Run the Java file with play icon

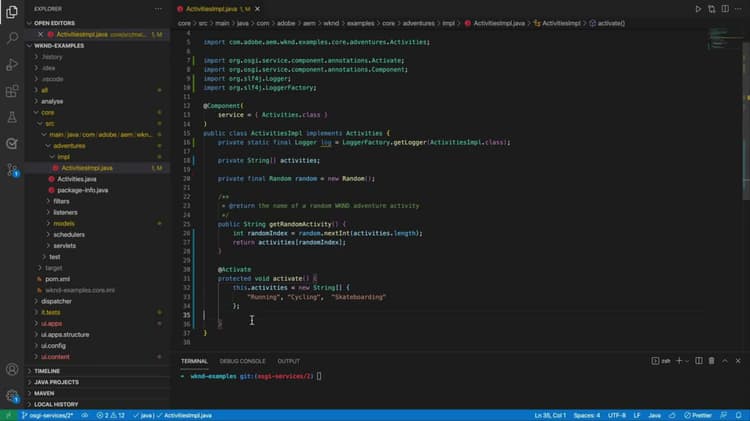tap(698, 9)
